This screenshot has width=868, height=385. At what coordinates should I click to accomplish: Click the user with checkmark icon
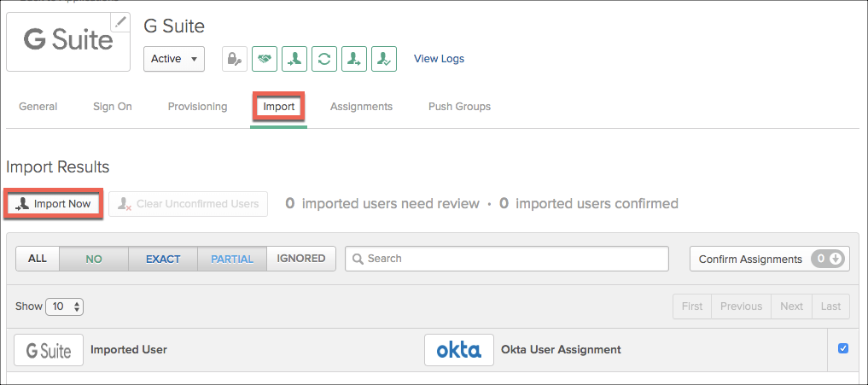[x=384, y=59]
